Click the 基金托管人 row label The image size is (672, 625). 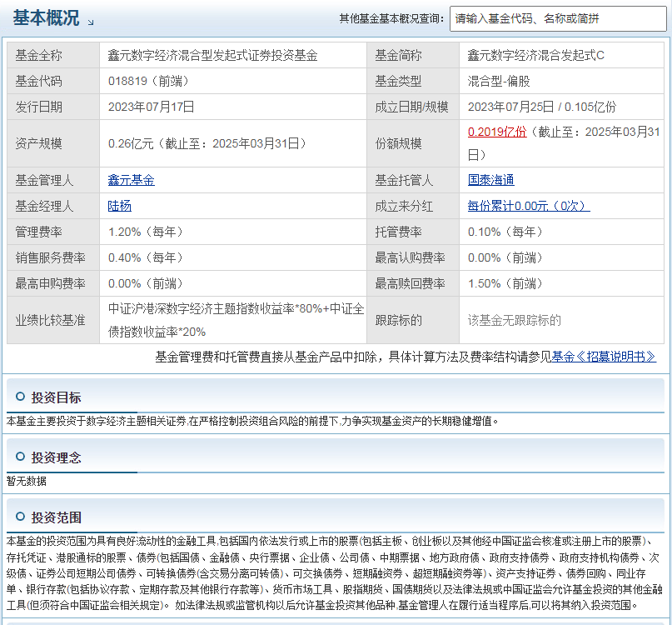tap(404, 180)
